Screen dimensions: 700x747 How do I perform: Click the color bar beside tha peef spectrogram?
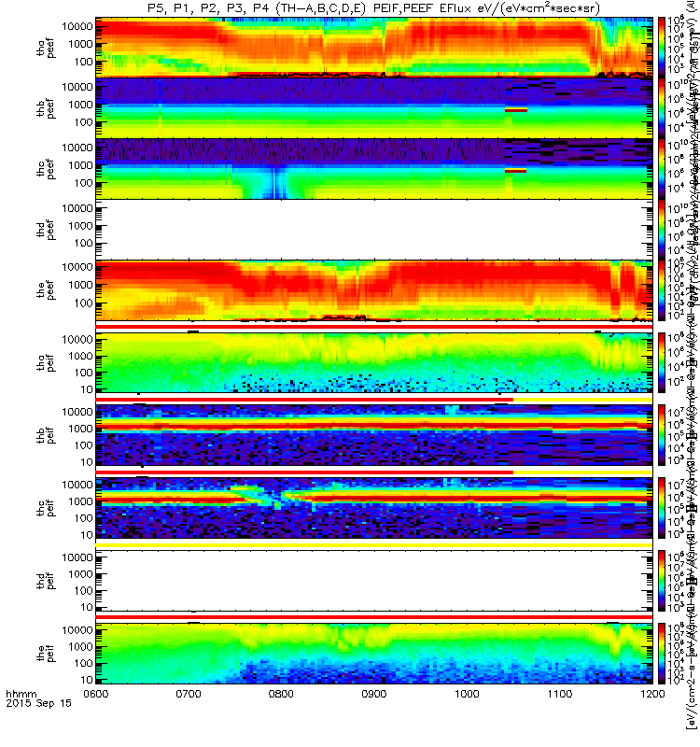[662, 48]
